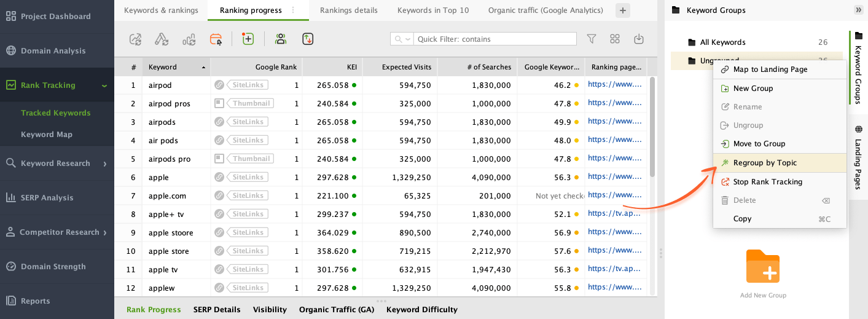Select Stop Rank Tracking menu entry
Viewport: 868px width, 319px height.
(780, 182)
